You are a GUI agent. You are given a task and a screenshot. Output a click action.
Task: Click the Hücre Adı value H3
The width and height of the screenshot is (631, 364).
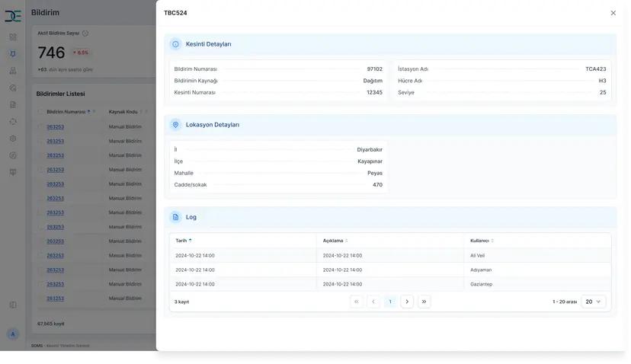coord(603,81)
